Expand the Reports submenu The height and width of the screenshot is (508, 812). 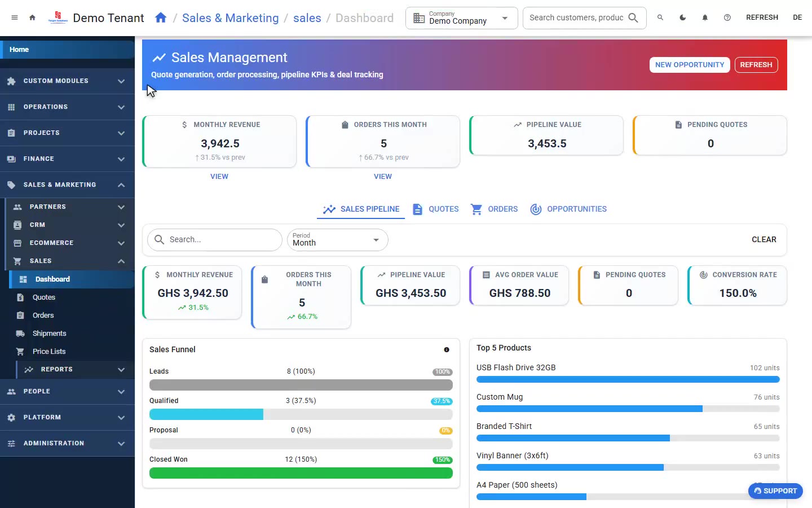click(75, 369)
